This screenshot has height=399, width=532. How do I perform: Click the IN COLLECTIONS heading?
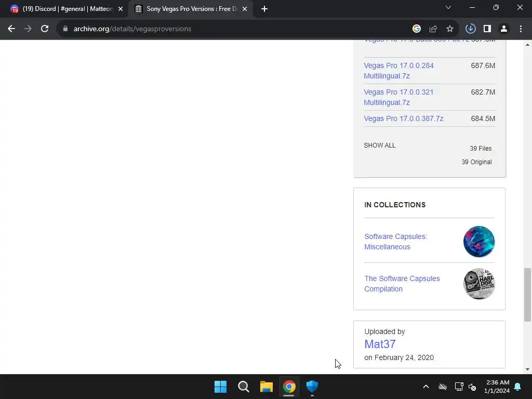tap(395, 205)
